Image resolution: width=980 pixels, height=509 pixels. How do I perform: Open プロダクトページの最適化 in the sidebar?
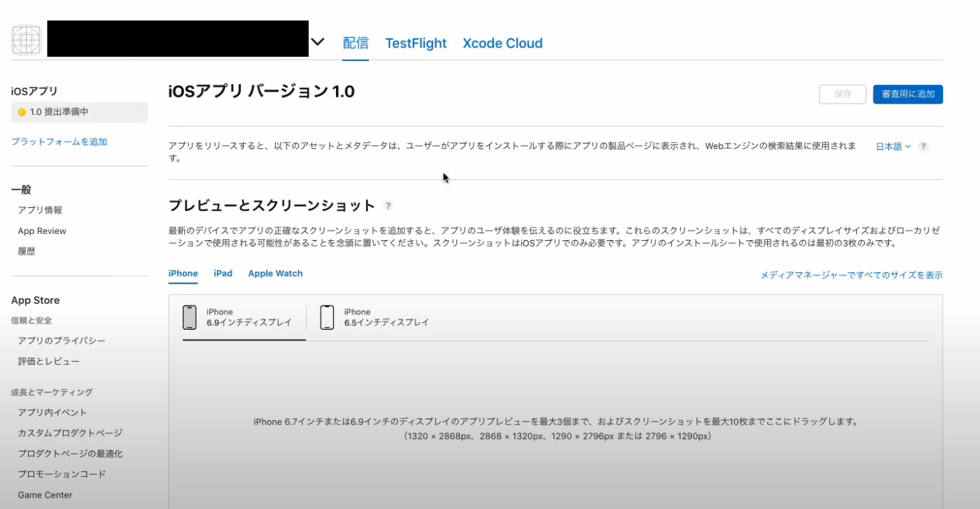coord(70,454)
